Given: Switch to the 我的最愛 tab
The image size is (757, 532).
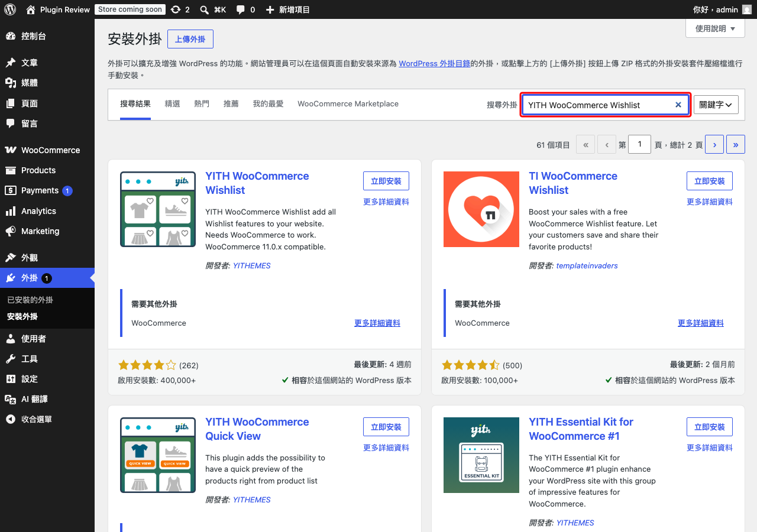Looking at the screenshot, I should click(x=268, y=104).
